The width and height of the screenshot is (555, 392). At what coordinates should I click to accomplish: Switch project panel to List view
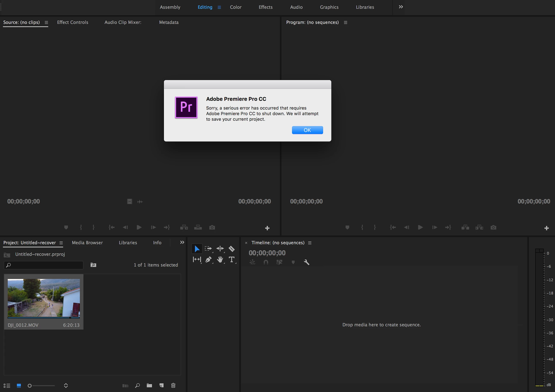click(x=7, y=386)
